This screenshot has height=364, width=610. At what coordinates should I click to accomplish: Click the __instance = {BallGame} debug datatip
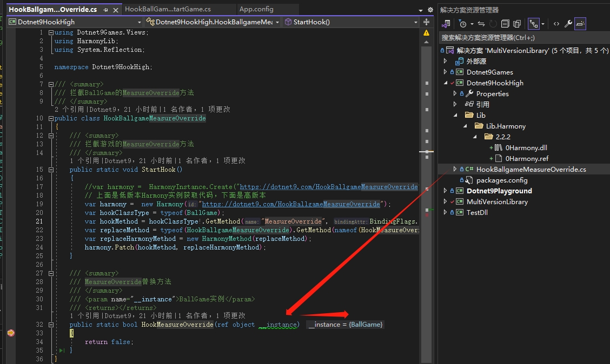point(346,325)
